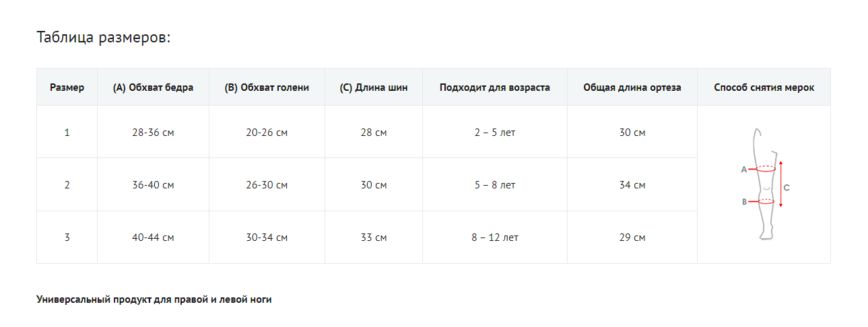
Task: Click the "8 – 12 лет" age cell
Action: 494,238
